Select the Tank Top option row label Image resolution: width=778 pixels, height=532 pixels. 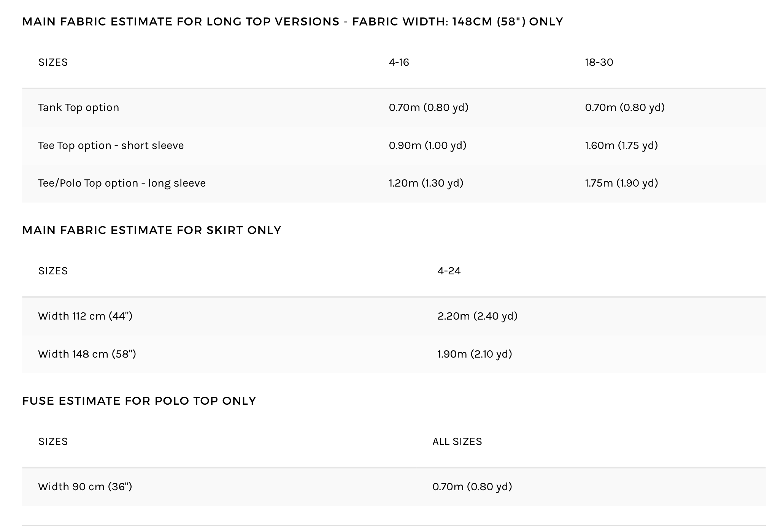pyautogui.click(x=79, y=108)
